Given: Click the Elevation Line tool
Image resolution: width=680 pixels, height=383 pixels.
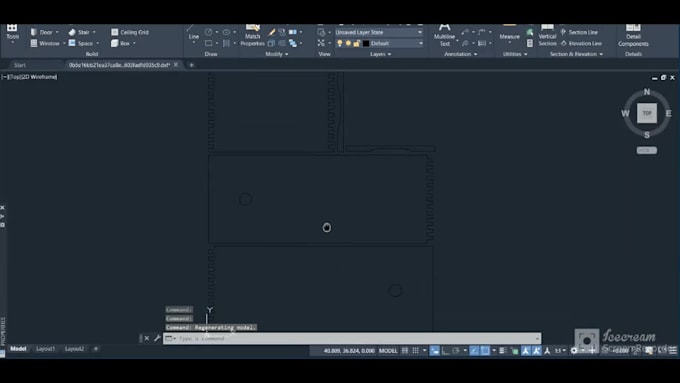Looking at the screenshot, I should (x=581, y=43).
